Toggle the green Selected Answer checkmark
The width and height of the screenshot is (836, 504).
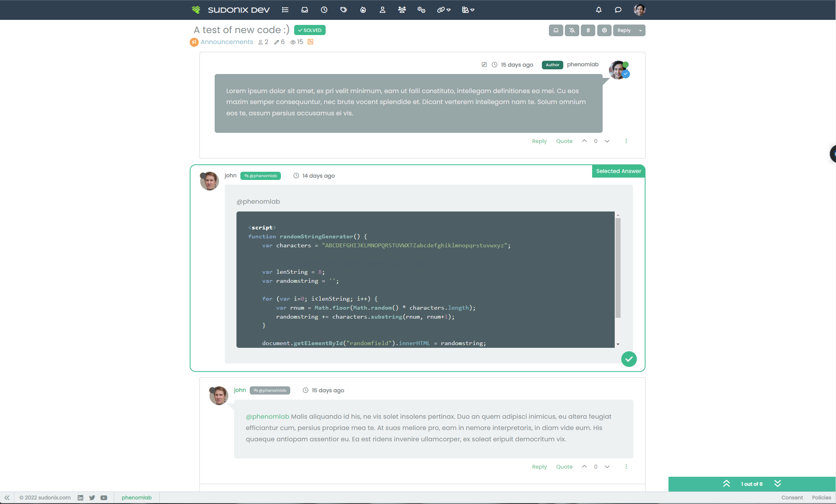[x=628, y=359]
